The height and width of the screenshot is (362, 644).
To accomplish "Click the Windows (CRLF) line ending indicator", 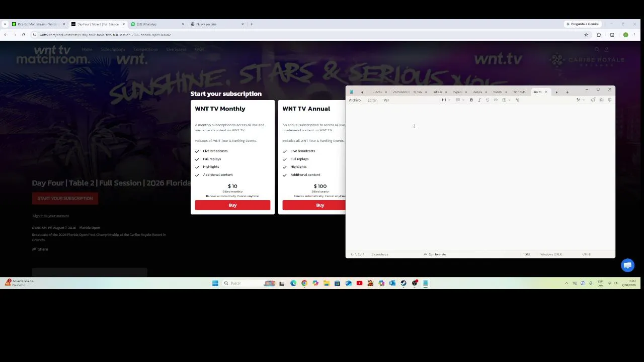I will tap(551, 254).
